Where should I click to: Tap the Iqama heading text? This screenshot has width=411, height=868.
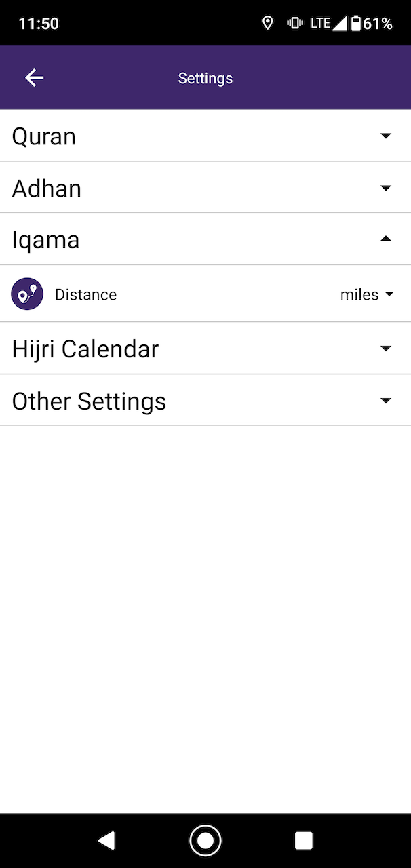[46, 239]
